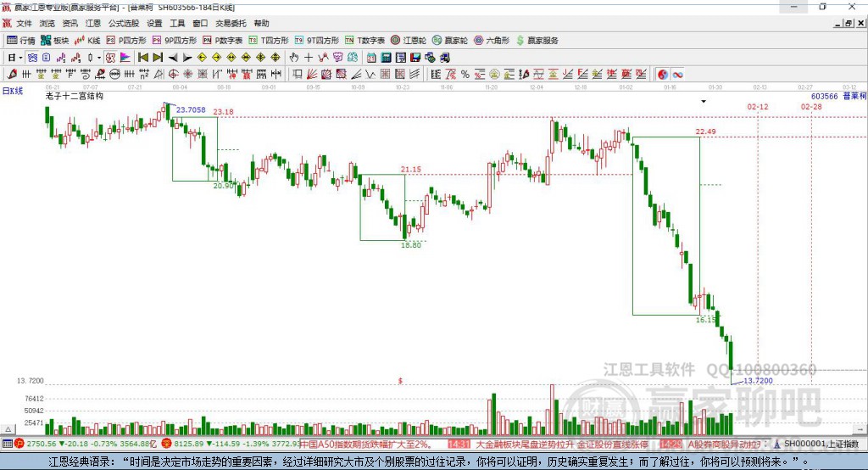Viewport: 868px width, 470px height.
Task: Switch to the K线 candlestick view
Action: click(x=87, y=41)
